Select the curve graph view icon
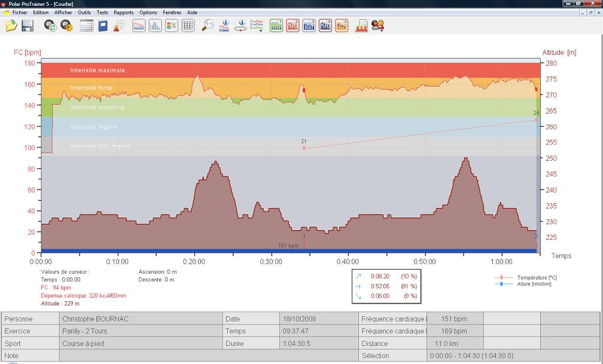This screenshot has width=603, height=364. [139, 26]
